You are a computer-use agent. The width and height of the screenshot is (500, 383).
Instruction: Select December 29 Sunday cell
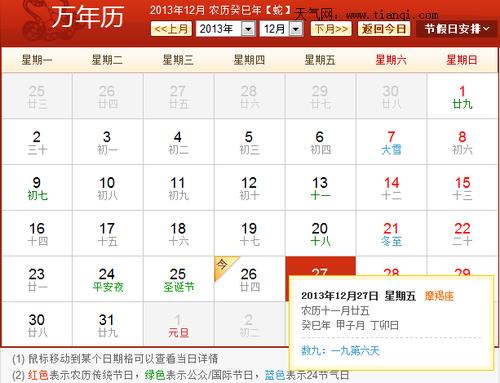(462, 266)
